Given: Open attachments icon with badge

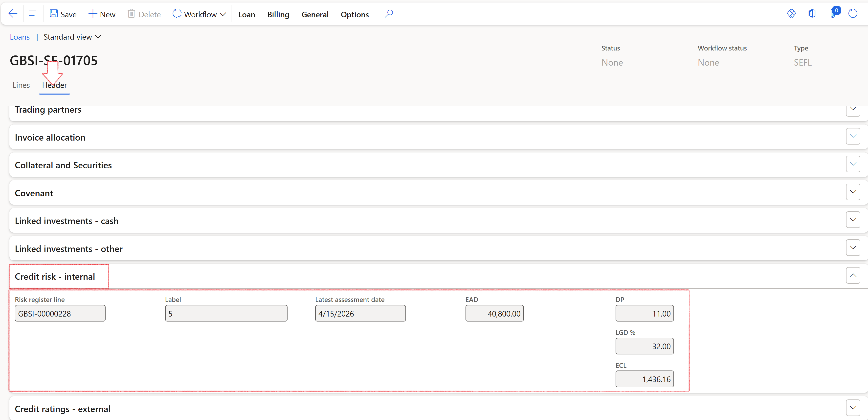Looking at the screenshot, I should point(833,14).
